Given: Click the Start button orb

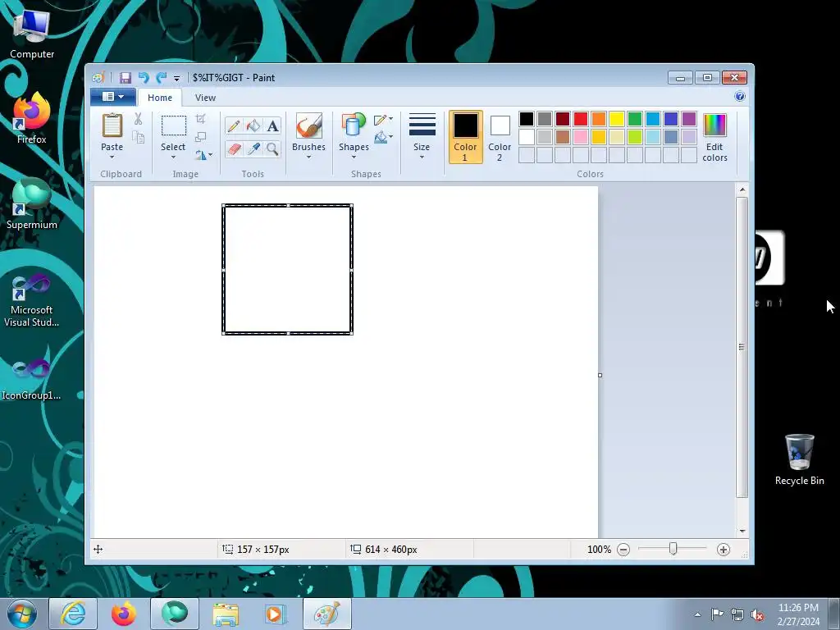Looking at the screenshot, I should (22, 614).
